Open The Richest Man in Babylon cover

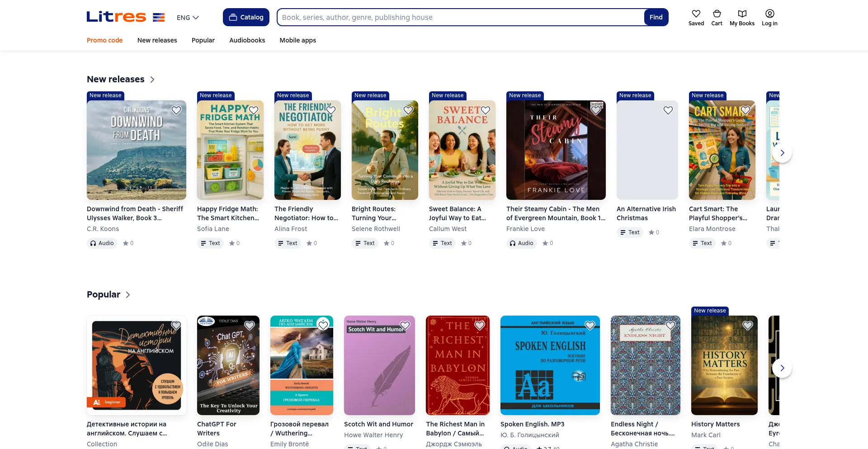click(x=458, y=365)
